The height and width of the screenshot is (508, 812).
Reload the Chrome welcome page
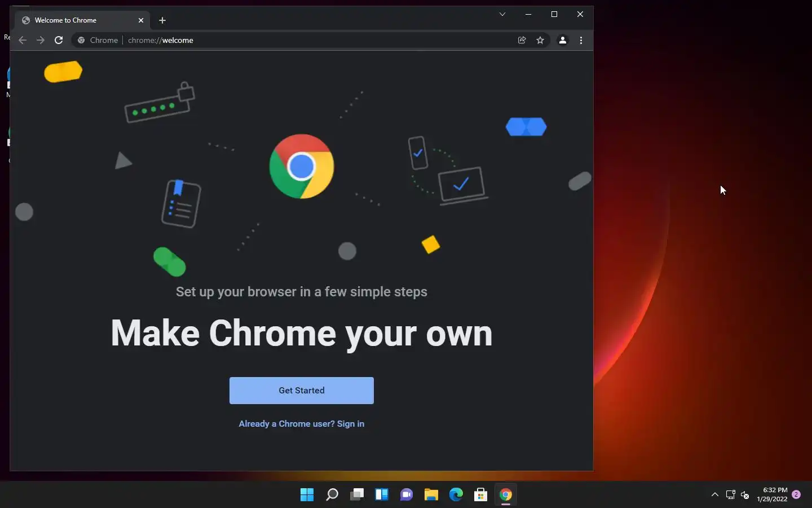pos(59,40)
